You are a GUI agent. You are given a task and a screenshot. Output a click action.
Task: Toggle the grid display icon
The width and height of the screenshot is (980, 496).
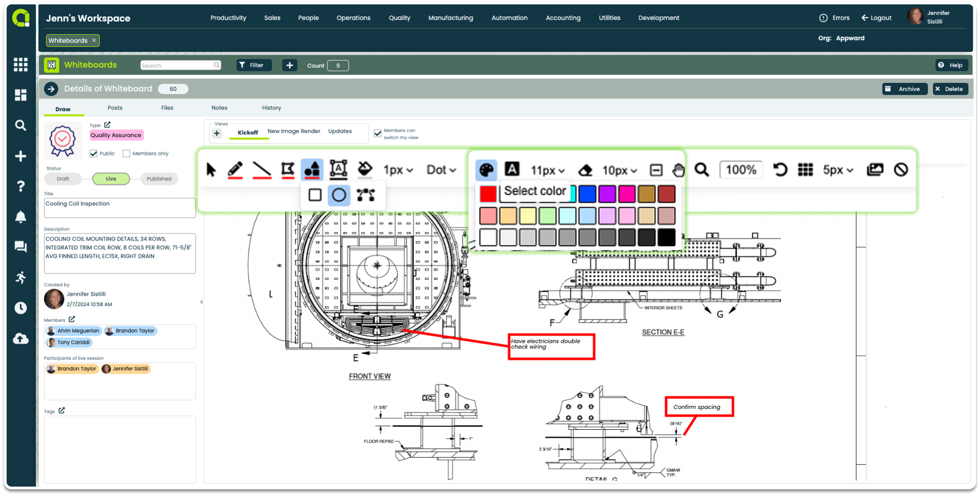(x=805, y=170)
